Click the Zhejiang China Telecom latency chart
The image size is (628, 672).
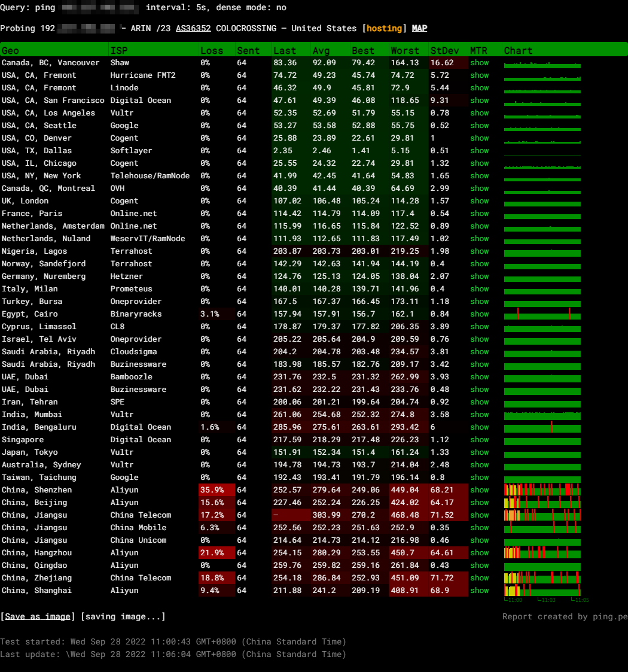(542, 577)
